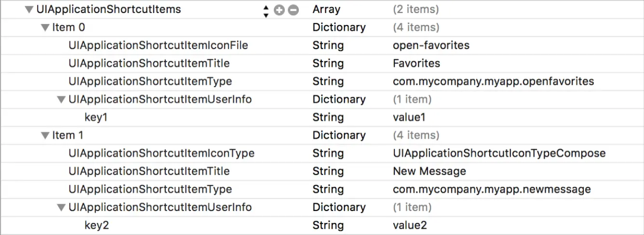Open the Array type dropdown for UIApplicationShortcutItems
The image size is (644, 235).
click(x=326, y=10)
